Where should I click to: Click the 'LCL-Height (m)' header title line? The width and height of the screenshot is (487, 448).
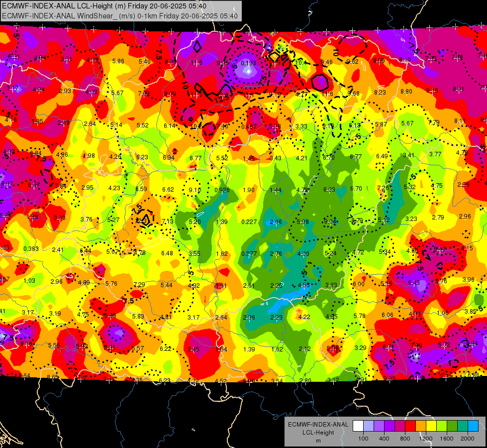pos(104,6)
